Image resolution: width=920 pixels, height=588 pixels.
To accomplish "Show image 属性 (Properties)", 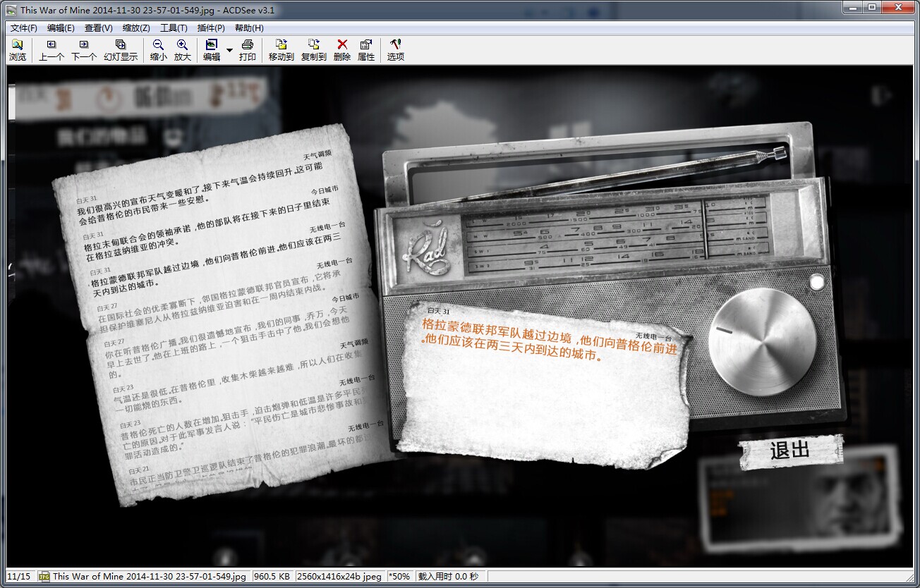I will tap(366, 50).
